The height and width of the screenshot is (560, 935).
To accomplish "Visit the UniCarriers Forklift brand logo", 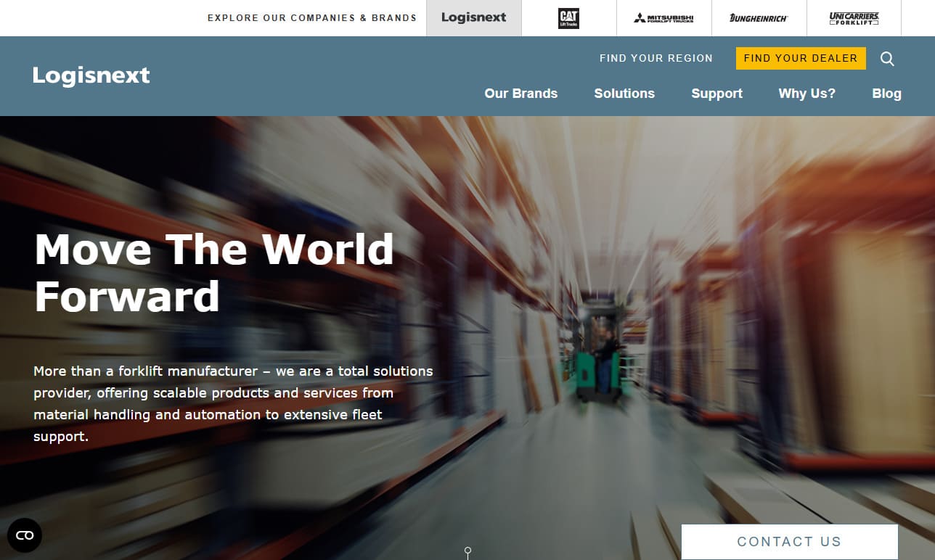I will 854,18.
